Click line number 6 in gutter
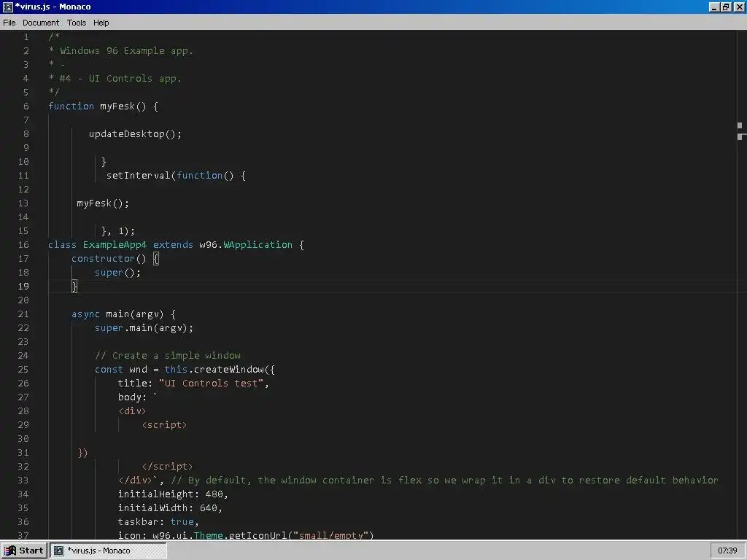Image resolution: width=747 pixels, height=560 pixels. (26, 106)
